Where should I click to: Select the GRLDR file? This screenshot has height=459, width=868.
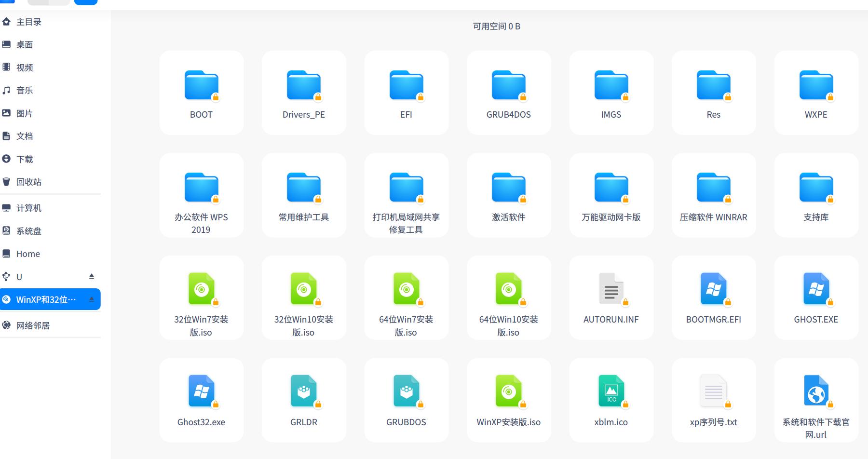click(x=303, y=400)
